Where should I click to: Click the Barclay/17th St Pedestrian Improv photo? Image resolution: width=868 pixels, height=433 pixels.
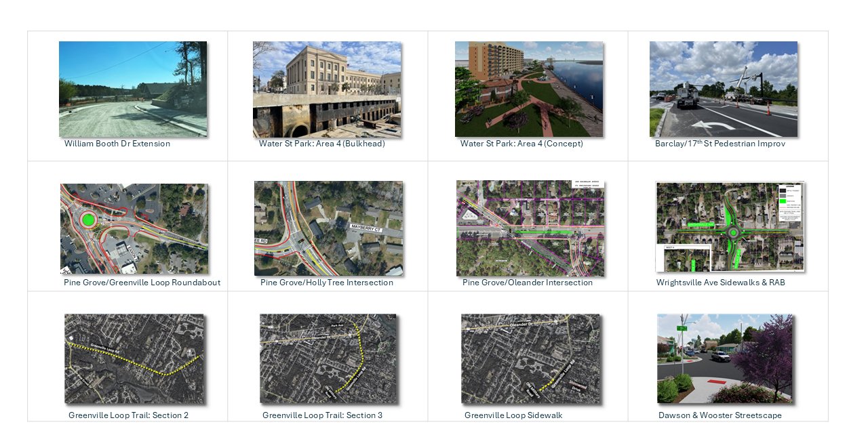724,89
